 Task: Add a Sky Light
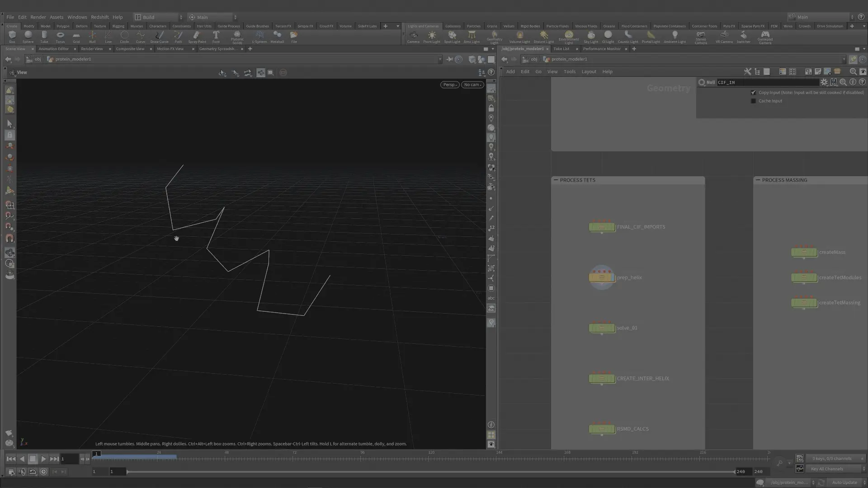[591, 37]
